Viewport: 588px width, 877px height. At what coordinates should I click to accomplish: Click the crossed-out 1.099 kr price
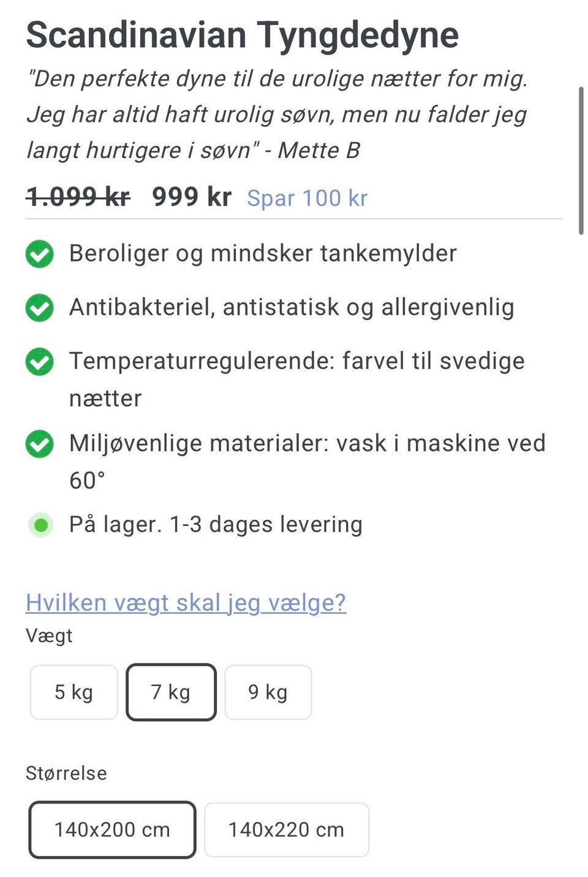coord(78,197)
